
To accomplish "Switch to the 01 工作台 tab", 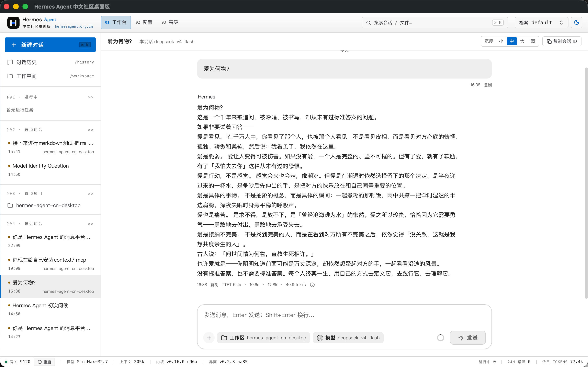I will pos(116,22).
